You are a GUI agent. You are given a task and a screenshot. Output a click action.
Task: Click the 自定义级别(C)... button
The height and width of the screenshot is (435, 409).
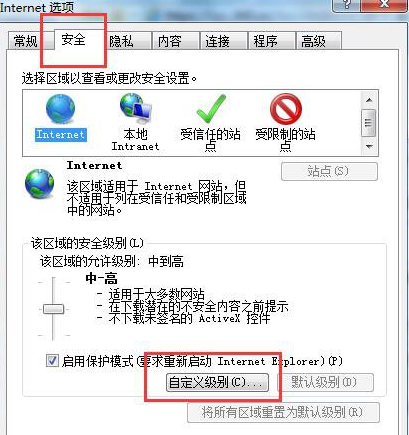click(217, 382)
